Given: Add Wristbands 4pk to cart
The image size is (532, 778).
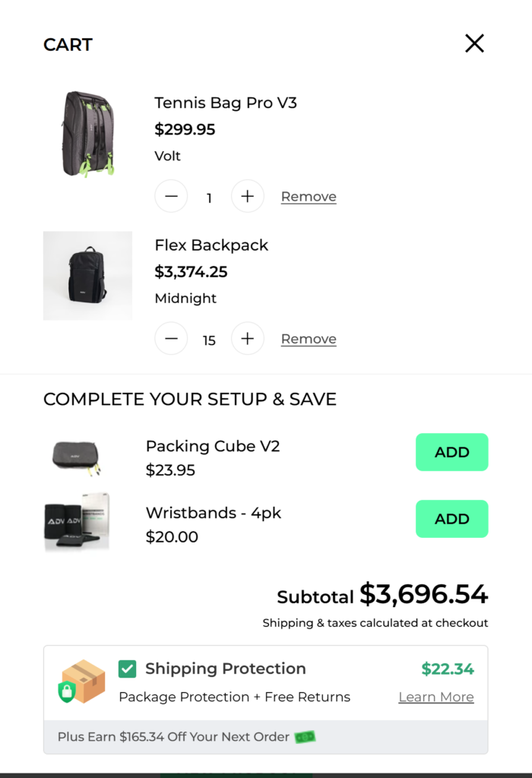Looking at the screenshot, I should (x=451, y=519).
